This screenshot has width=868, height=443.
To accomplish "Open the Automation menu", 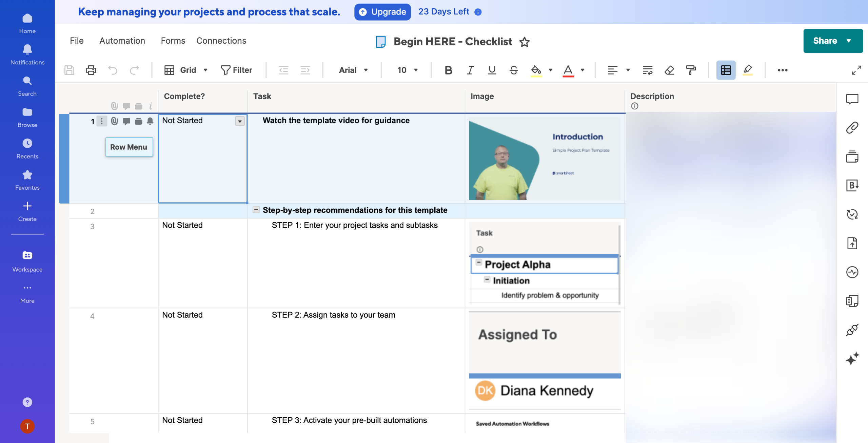I will point(122,41).
